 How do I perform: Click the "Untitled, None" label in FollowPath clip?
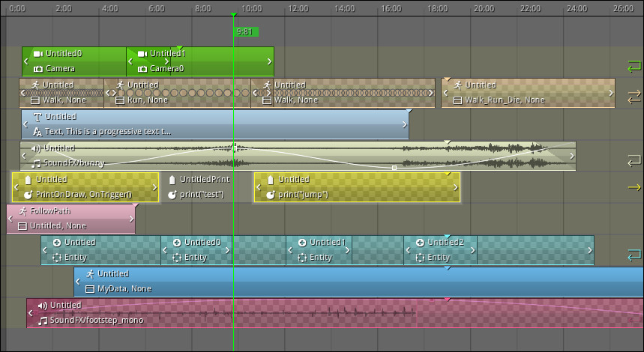[58, 226]
